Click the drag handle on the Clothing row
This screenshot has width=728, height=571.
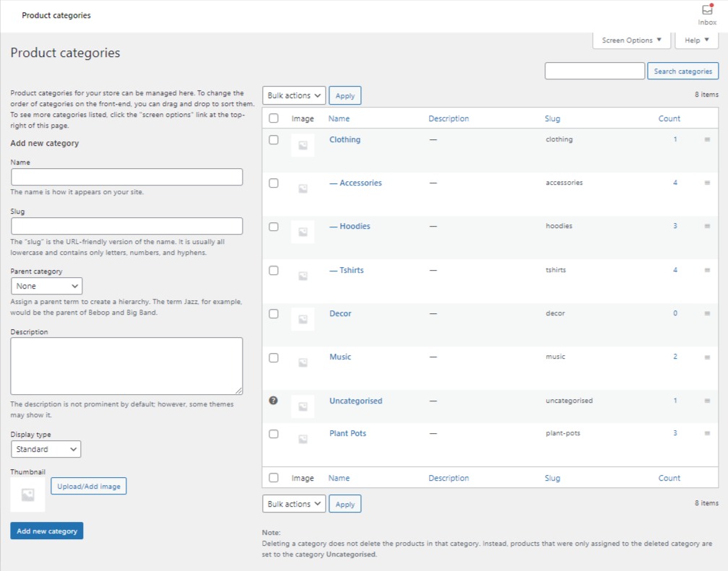706,139
